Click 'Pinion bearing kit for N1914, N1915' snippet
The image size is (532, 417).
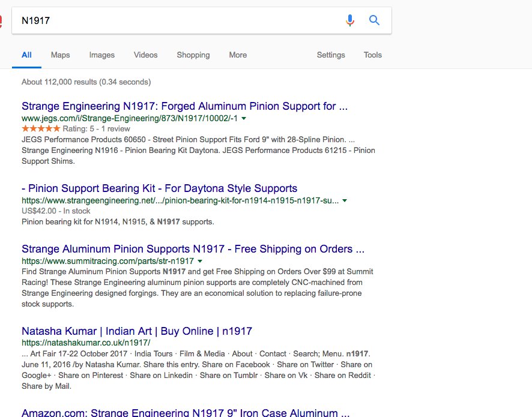coord(118,222)
